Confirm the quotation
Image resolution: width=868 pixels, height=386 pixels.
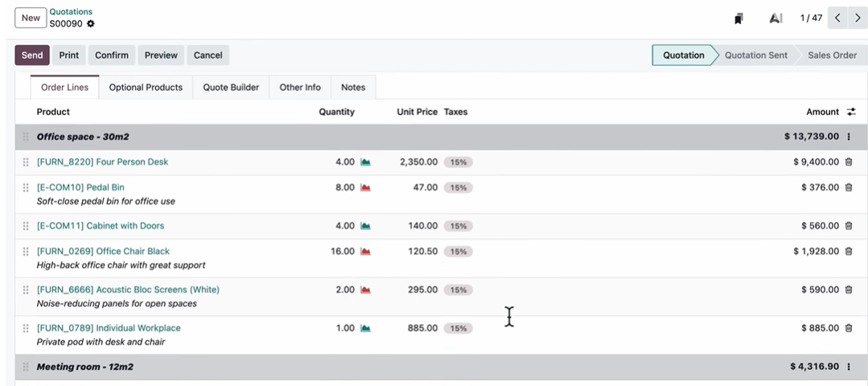pyautogui.click(x=111, y=55)
